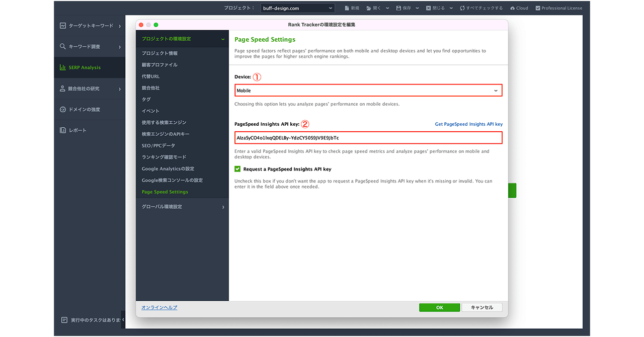This screenshot has height=337, width=644.
Task: Click the Cloud icon in toolbar
Action: coord(512,8)
